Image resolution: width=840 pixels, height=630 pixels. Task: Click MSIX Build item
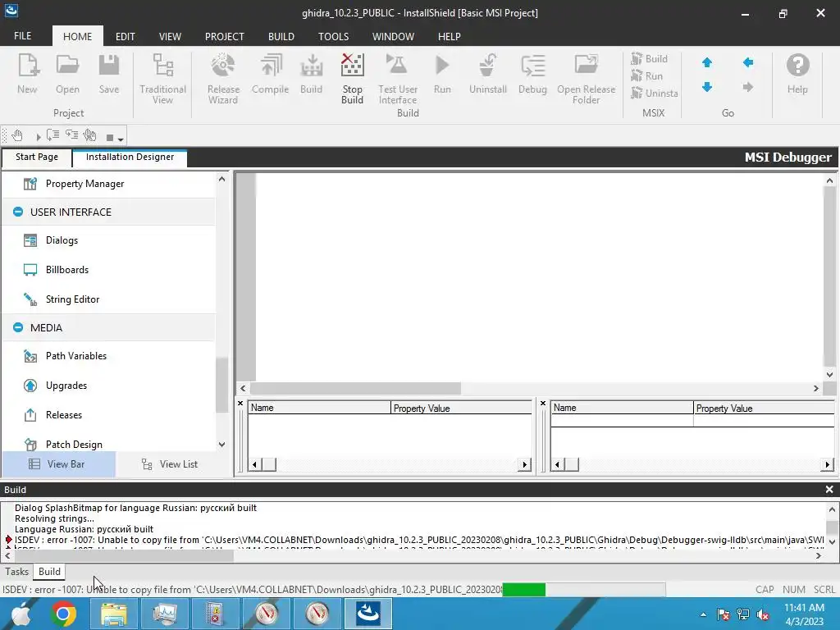click(x=650, y=59)
